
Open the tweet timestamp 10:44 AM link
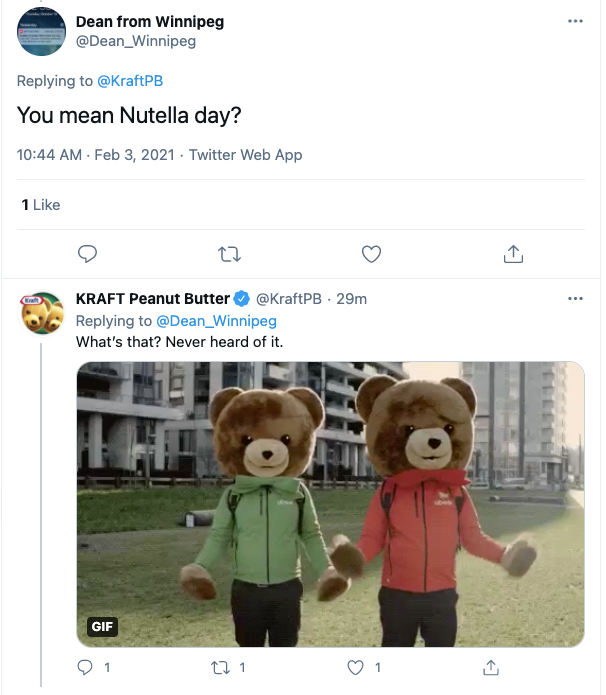point(50,155)
